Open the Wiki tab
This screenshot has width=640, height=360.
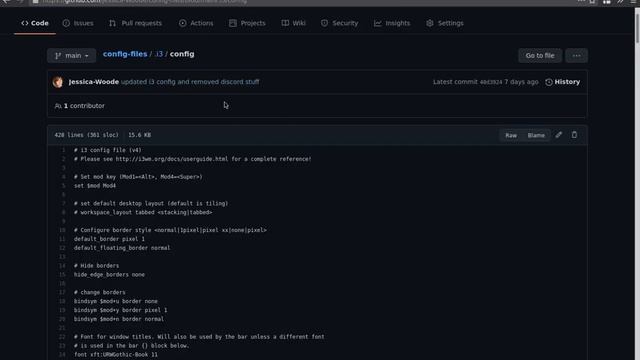coord(293,23)
